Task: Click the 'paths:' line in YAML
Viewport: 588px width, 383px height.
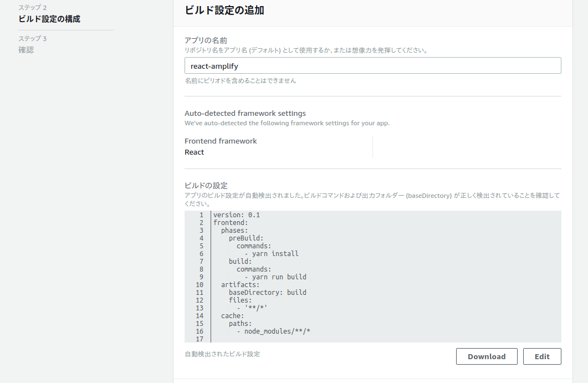Action: (240, 323)
